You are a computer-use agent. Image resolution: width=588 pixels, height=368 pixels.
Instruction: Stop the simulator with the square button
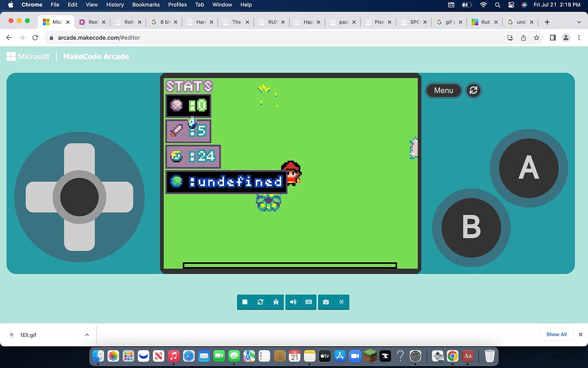coord(245,302)
